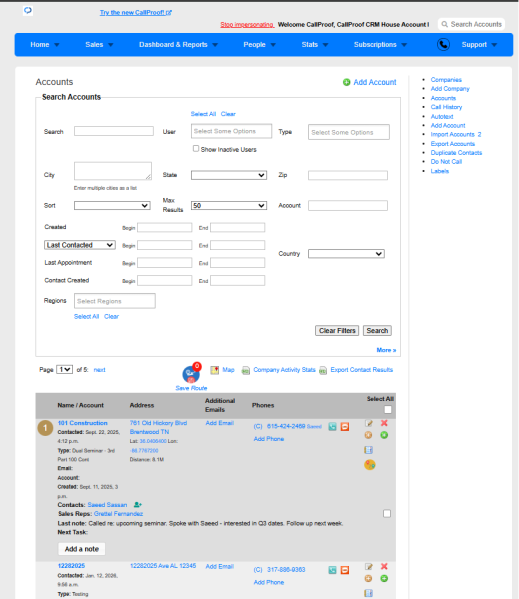Click Stop impersonating link
This screenshot has height=599, width=519.
pyautogui.click(x=247, y=24)
